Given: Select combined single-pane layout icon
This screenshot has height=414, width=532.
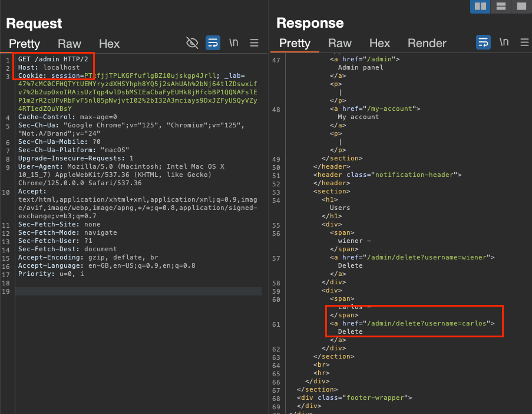Looking at the screenshot, I should click(x=521, y=6).
